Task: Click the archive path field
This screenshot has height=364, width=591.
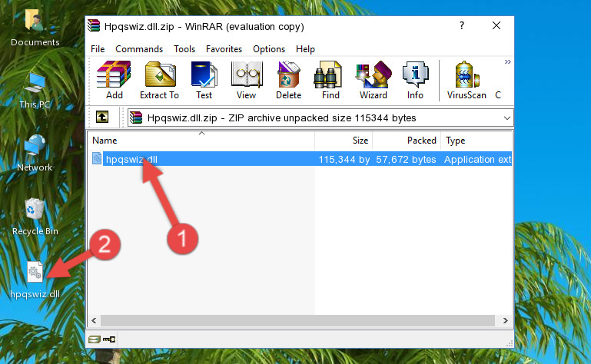Action: tap(320, 118)
